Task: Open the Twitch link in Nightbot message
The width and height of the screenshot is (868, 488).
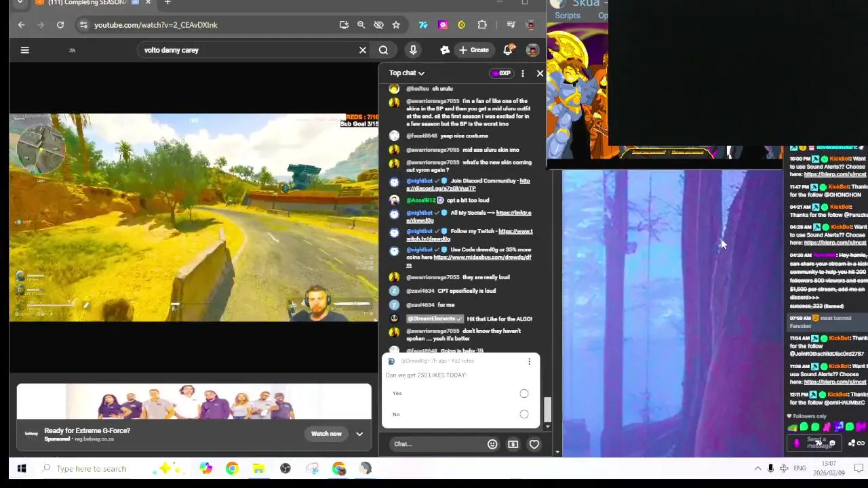Action: pyautogui.click(x=469, y=235)
